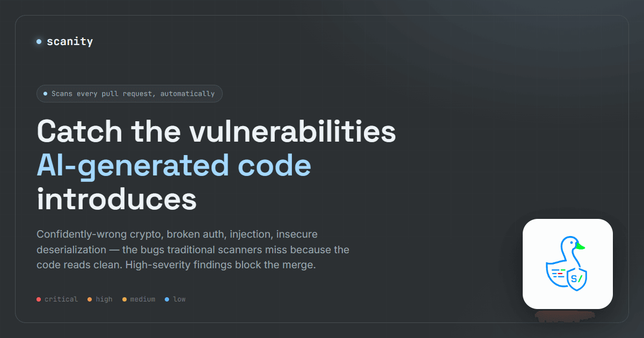Click the colored code lines on duck's wing

(x=558, y=273)
